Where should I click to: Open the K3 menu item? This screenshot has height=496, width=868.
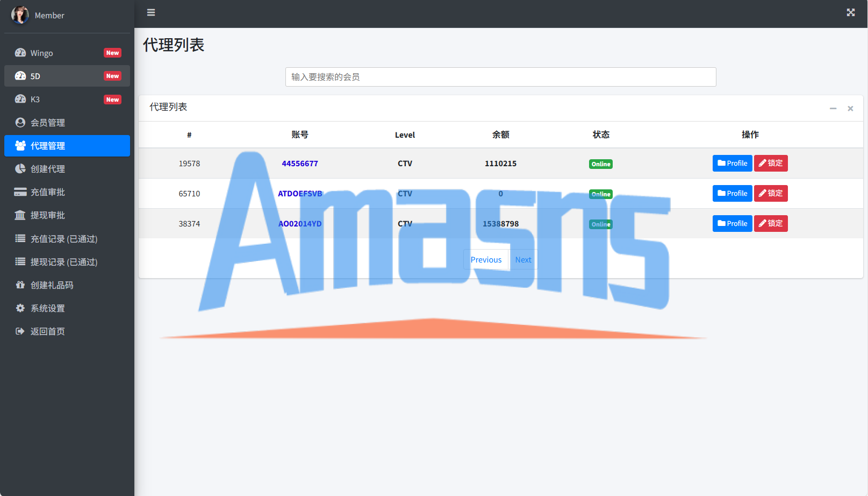[x=67, y=99]
